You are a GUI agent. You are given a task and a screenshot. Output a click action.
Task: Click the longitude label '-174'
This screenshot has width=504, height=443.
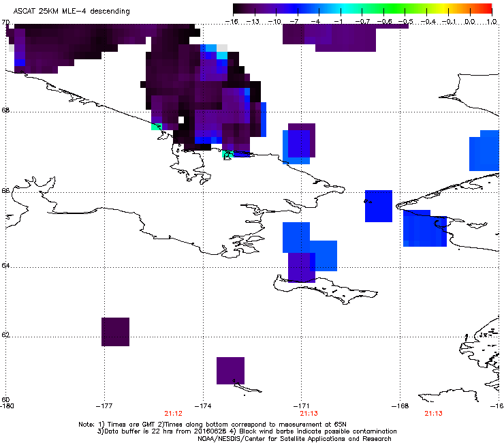[x=203, y=406]
